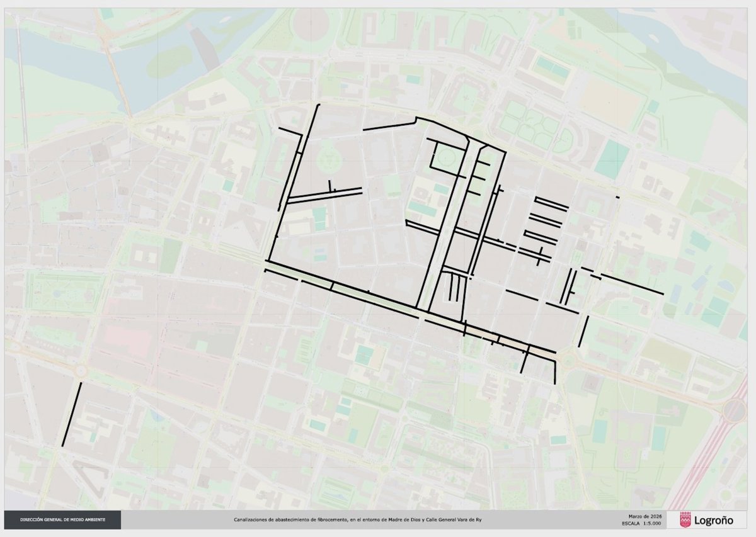Select the Dirección General de Medio Ambiente label
756x537 pixels.
click(x=62, y=520)
